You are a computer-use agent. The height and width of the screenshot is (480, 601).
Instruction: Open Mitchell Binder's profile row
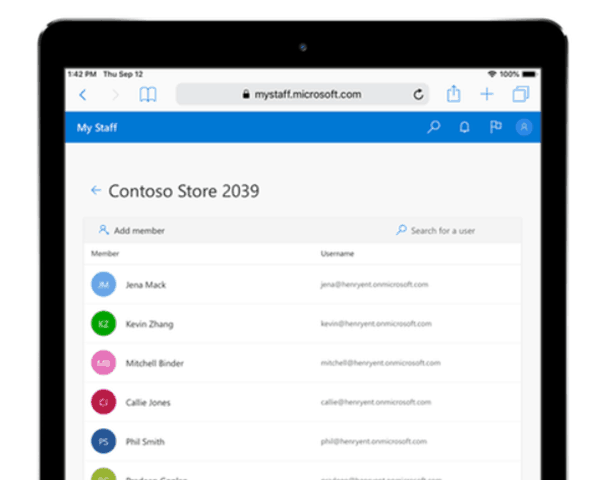[x=302, y=363]
